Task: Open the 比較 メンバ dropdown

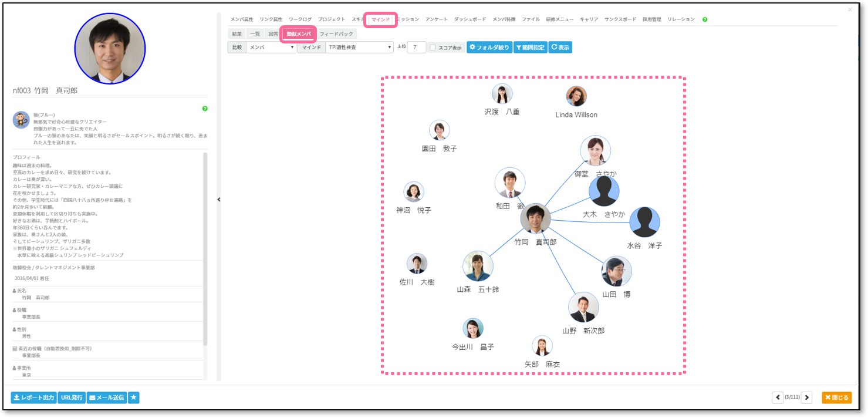Action: (x=271, y=48)
